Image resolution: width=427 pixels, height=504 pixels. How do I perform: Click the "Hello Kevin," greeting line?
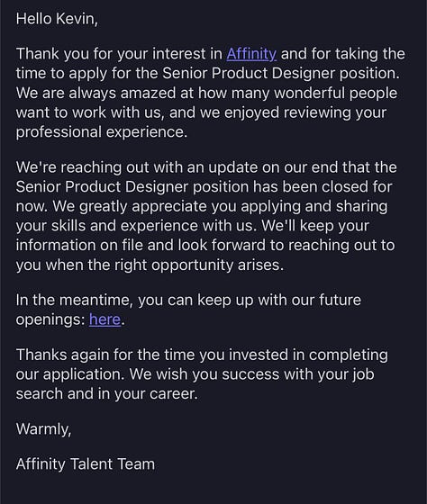coord(57,19)
